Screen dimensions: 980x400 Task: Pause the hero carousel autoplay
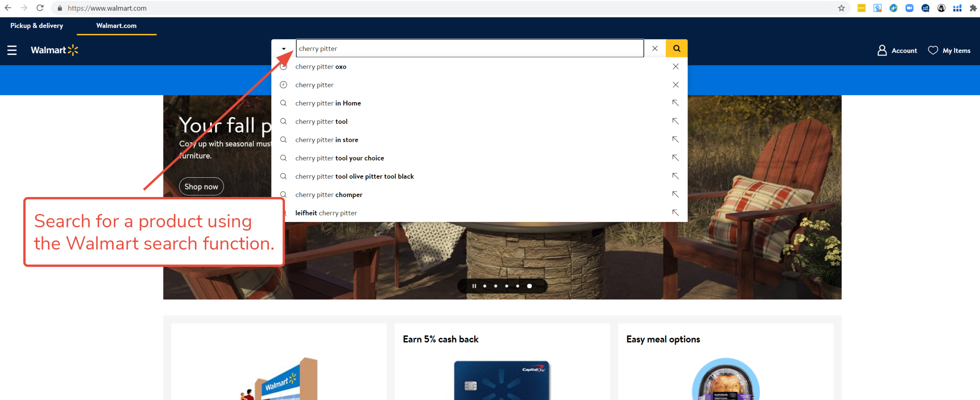click(x=474, y=286)
